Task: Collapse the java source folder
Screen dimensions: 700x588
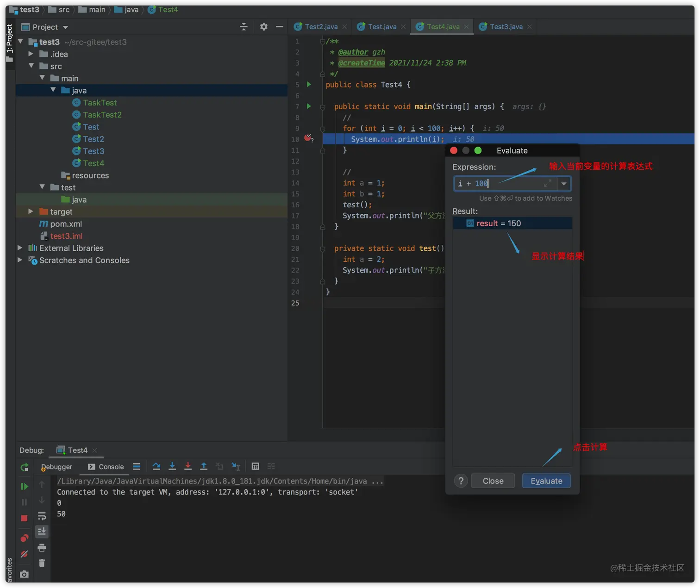Action: pyautogui.click(x=53, y=90)
